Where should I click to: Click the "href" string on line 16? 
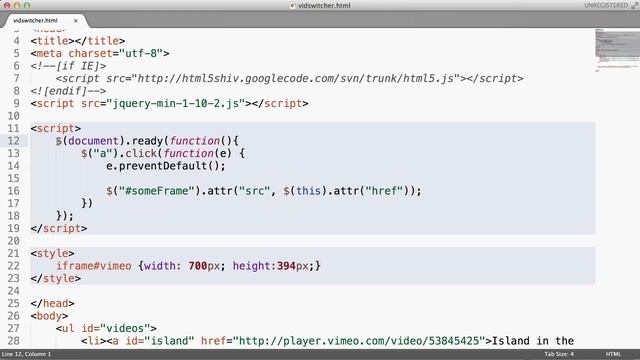tap(384, 191)
